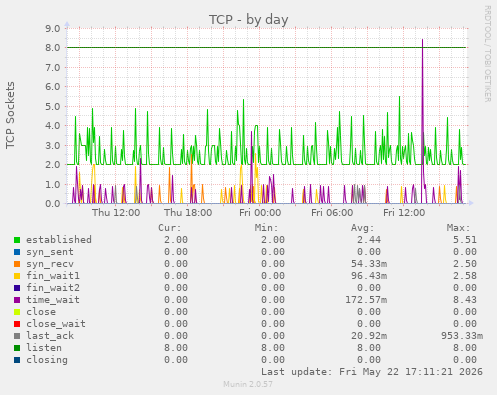Click the 0.0 y-axis tick label
This screenshot has height=395, width=497.
pos(53,204)
